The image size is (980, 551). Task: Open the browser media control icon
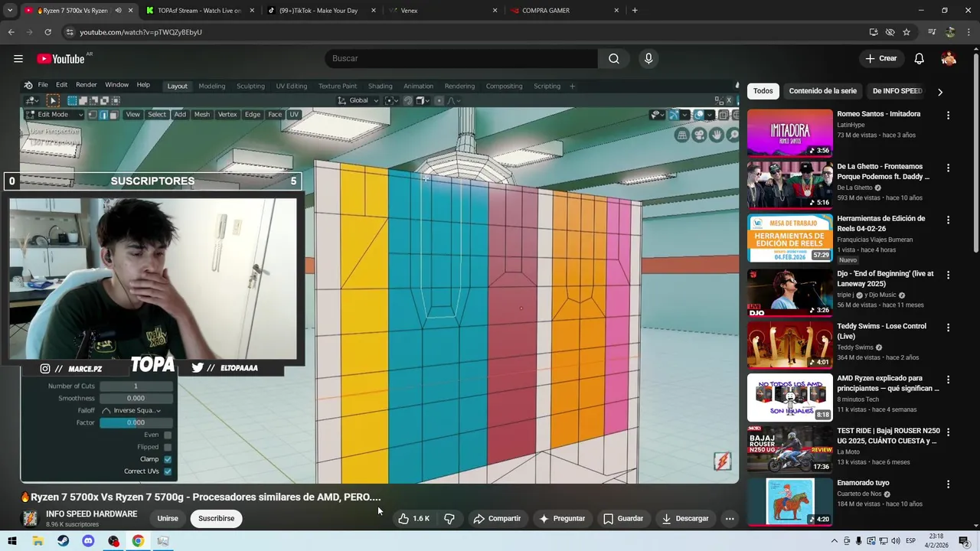932,32
